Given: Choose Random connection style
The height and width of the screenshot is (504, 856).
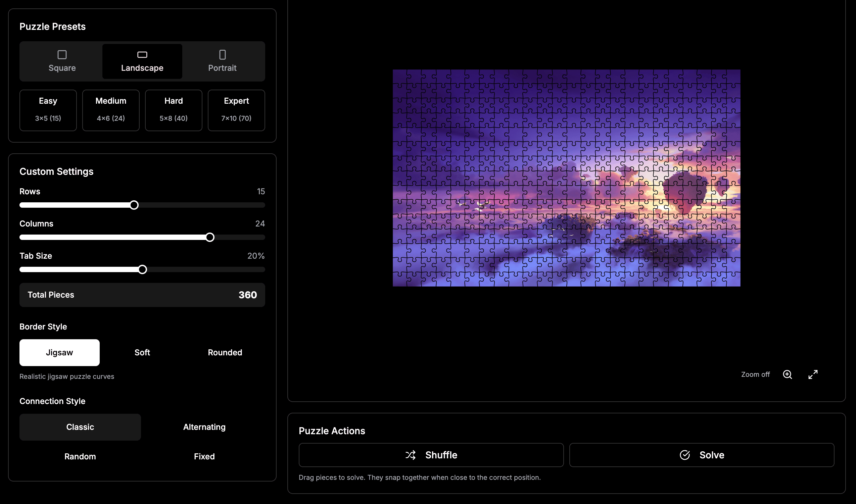Looking at the screenshot, I should click(x=80, y=456).
